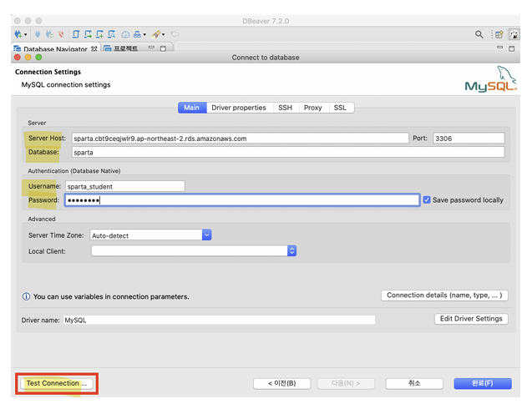532x414 pixels.
Task: Click the Port field showing 3306
Action: [x=469, y=138]
